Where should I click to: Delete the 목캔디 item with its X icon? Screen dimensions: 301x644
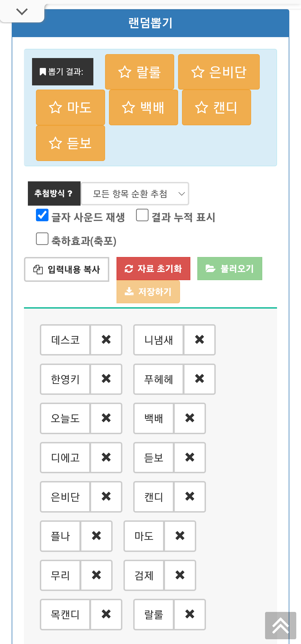coord(106,614)
